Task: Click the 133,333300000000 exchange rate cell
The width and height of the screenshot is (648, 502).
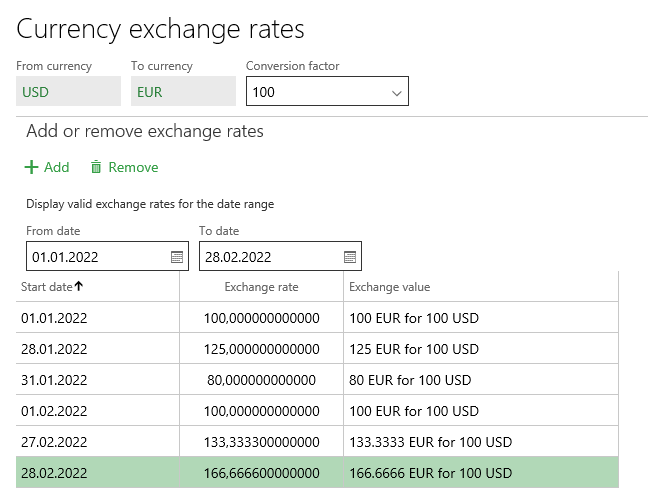Action: point(261,442)
